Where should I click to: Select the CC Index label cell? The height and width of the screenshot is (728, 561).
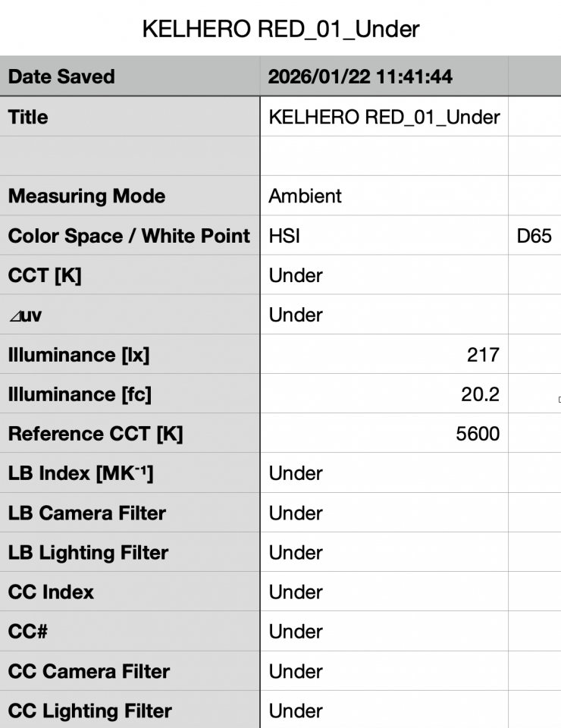point(130,592)
